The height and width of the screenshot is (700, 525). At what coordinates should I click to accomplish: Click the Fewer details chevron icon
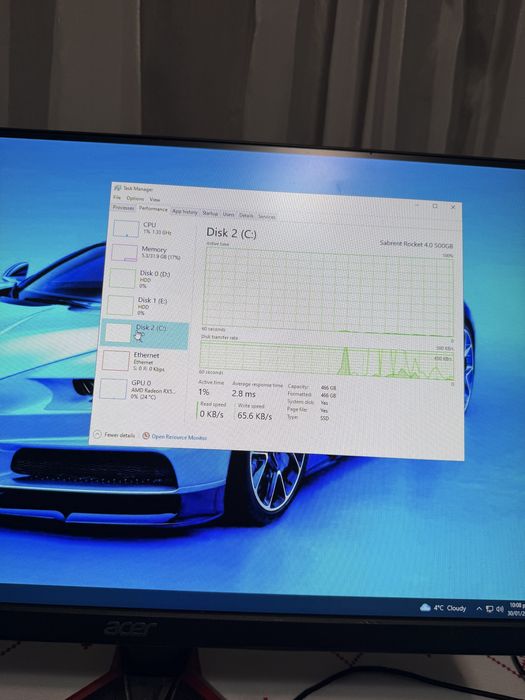(97, 434)
